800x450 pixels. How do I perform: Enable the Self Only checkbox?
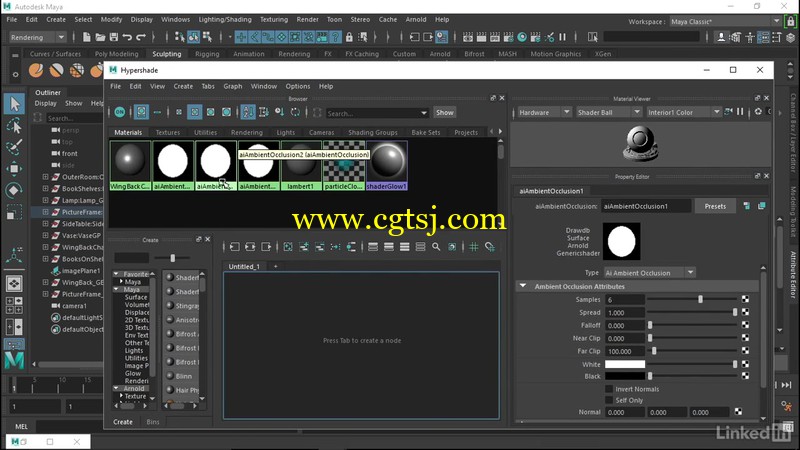pyautogui.click(x=609, y=400)
